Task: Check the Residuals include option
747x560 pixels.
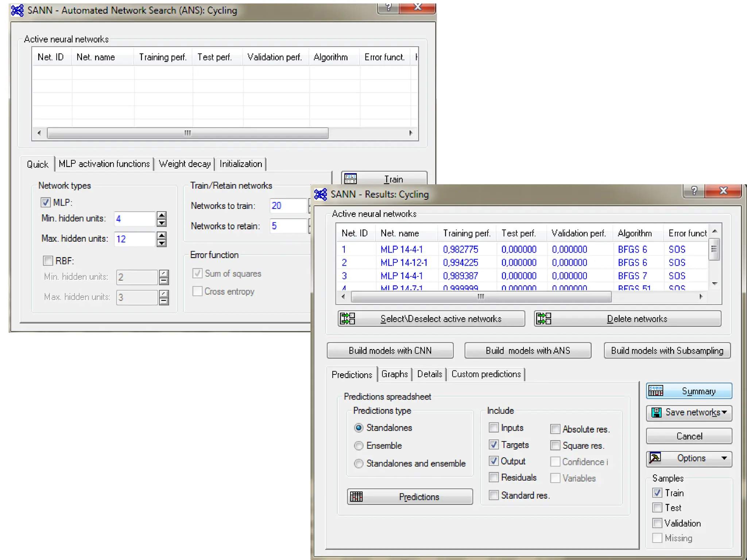Action: pyautogui.click(x=494, y=477)
